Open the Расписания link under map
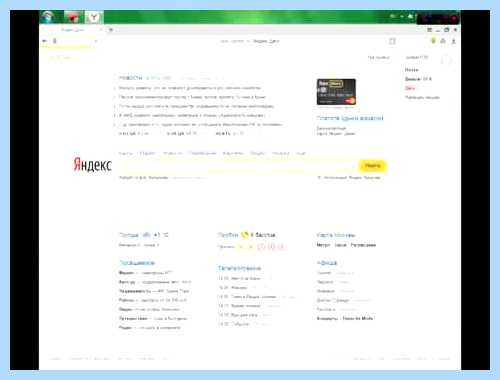Screen dimensions: 500x380 tap(363, 245)
